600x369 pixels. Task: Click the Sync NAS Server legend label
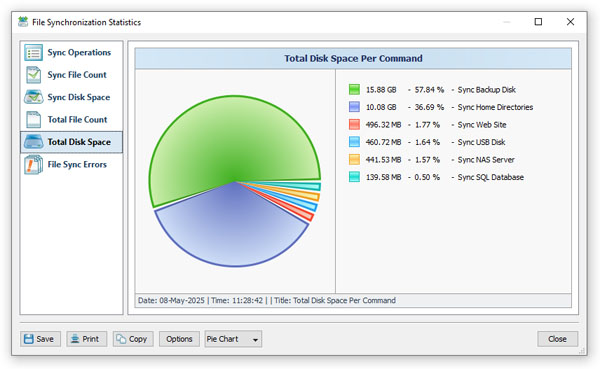click(486, 160)
